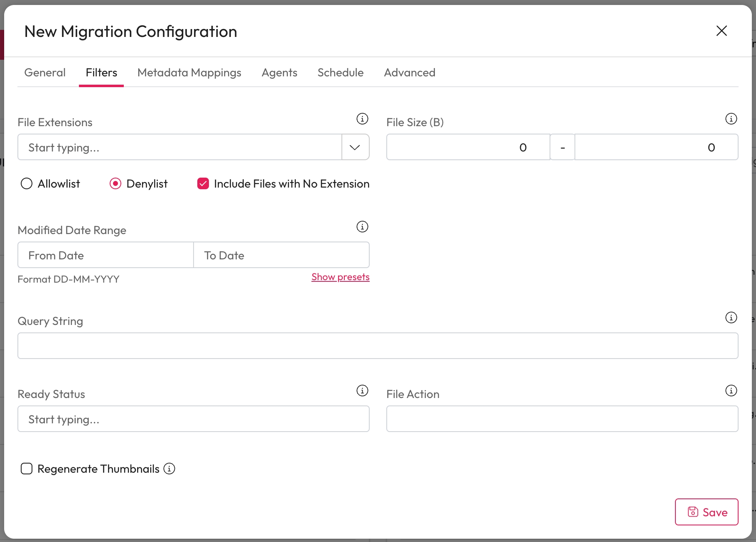
Task: Open the Ready Status typing dropdown
Action: click(193, 419)
